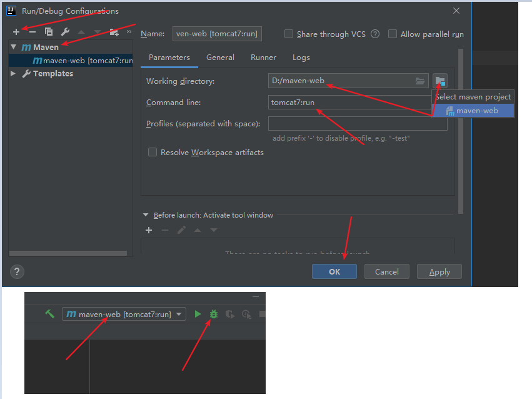Open the Runner tab
This screenshot has height=399, width=532.
pyautogui.click(x=263, y=58)
